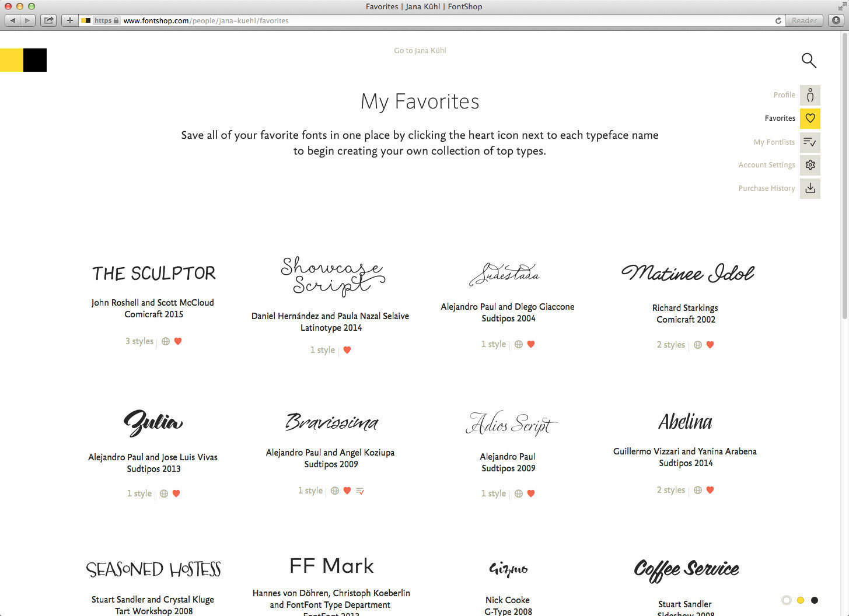This screenshot has height=616, width=849.
Task: Unfavorite Abelina heart
Action: [x=710, y=490]
